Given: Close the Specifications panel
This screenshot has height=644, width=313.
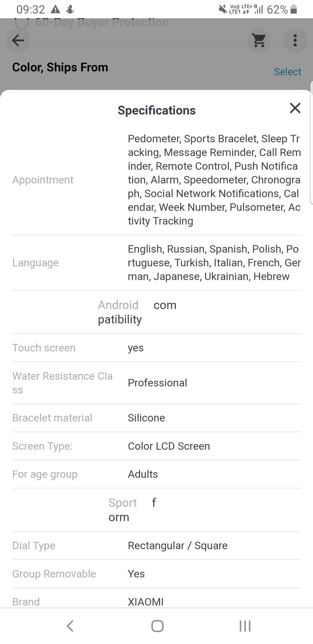Looking at the screenshot, I should pyautogui.click(x=295, y=108).
